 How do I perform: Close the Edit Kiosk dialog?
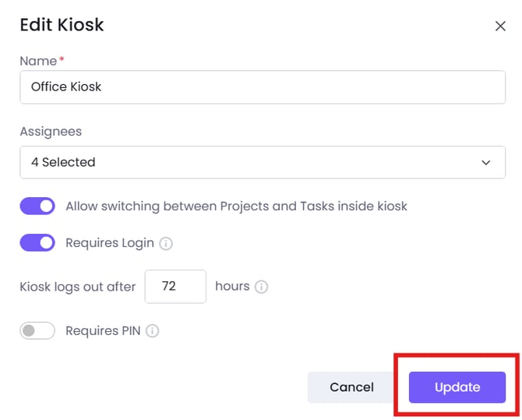click(500, 26)
